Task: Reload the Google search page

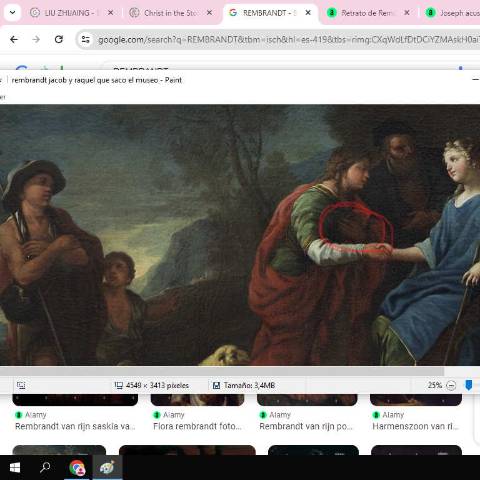Action: pos(59,40)
